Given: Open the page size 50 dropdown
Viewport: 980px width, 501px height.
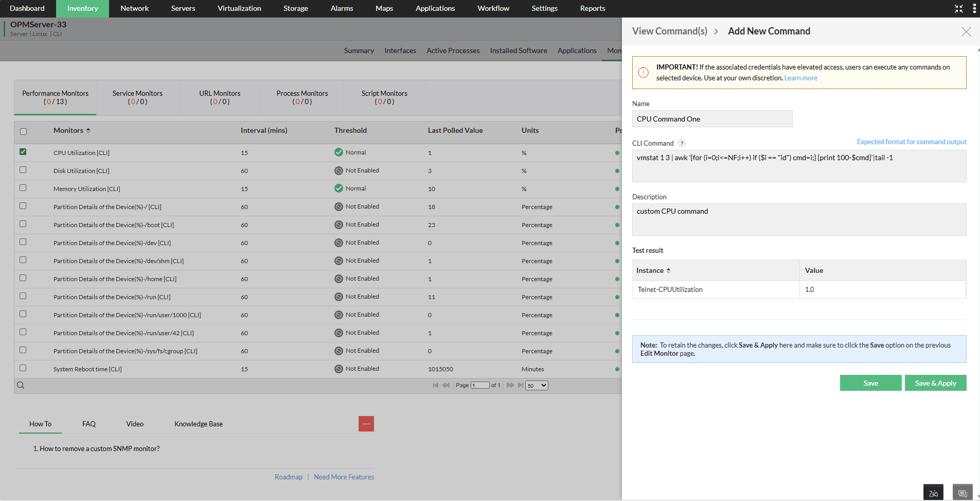Looking at the screenshot, I should [x=536, y=385].
